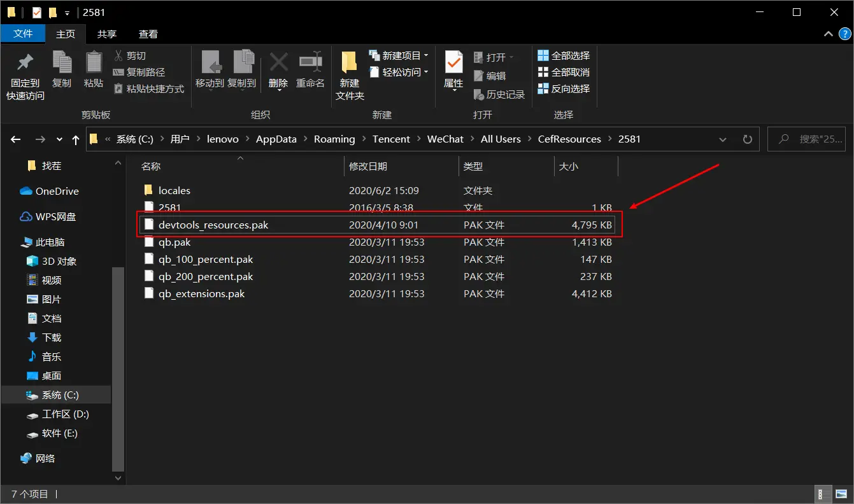Go back with the left arrow
This screenshot has width=854, height=504.
[16, 139]
